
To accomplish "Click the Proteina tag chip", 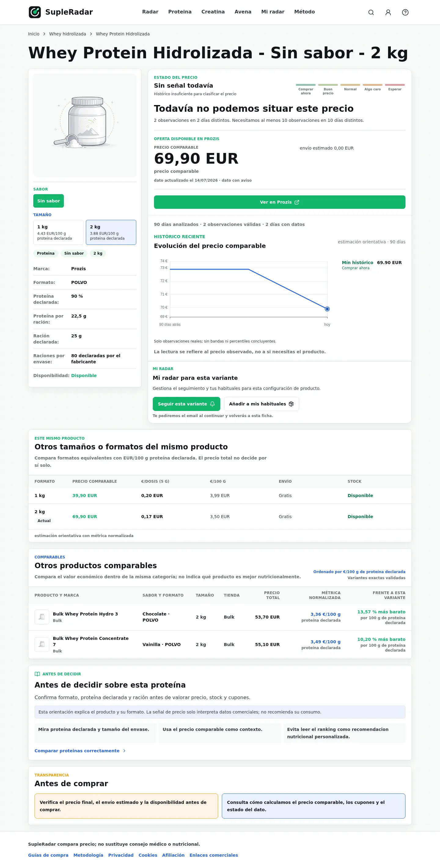I will click(46, 253).
